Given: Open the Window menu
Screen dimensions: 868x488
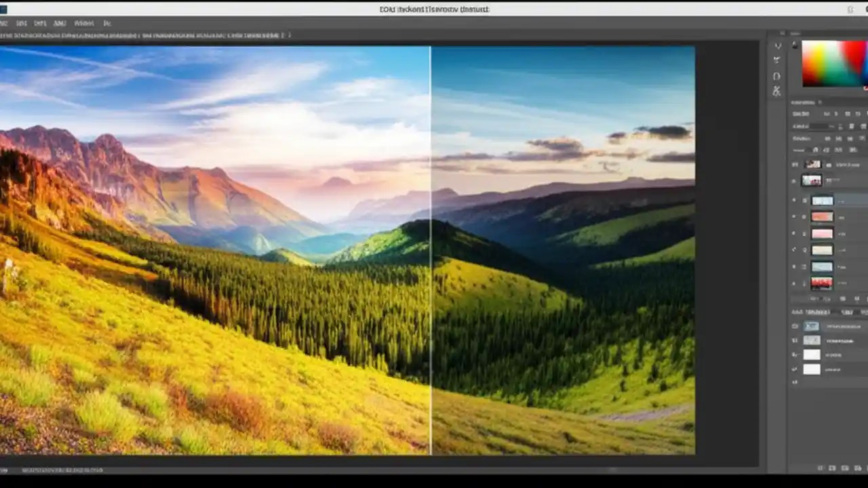Looking at the screenshot, I should coord(84,22).
